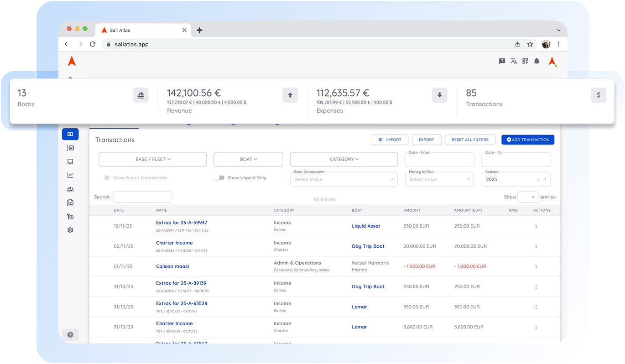The height and width of the screenshot is (364, 625).
Task: Open the Day Trip Boat link
Action: click(x=368, y=246)
